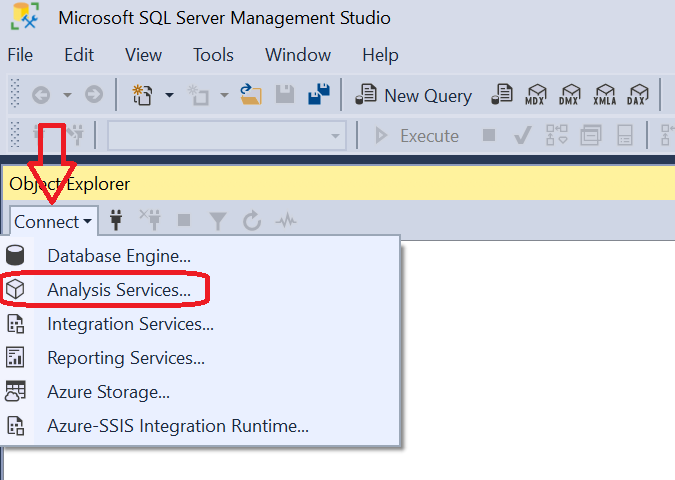Click the New Query button
The image size is (675, 480).
point(413,96)
